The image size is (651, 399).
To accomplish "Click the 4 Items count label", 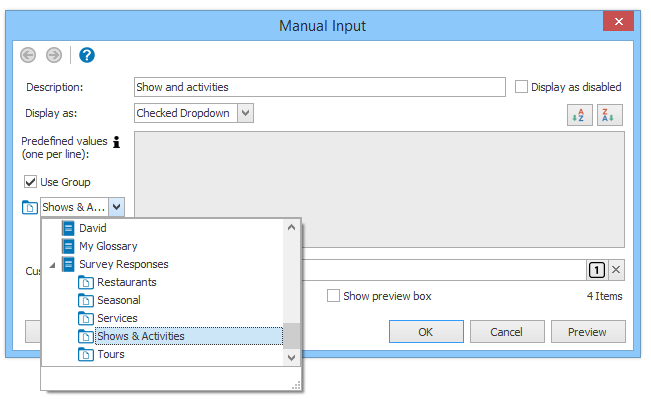I will pyautogui.click(x=604, y=296).
